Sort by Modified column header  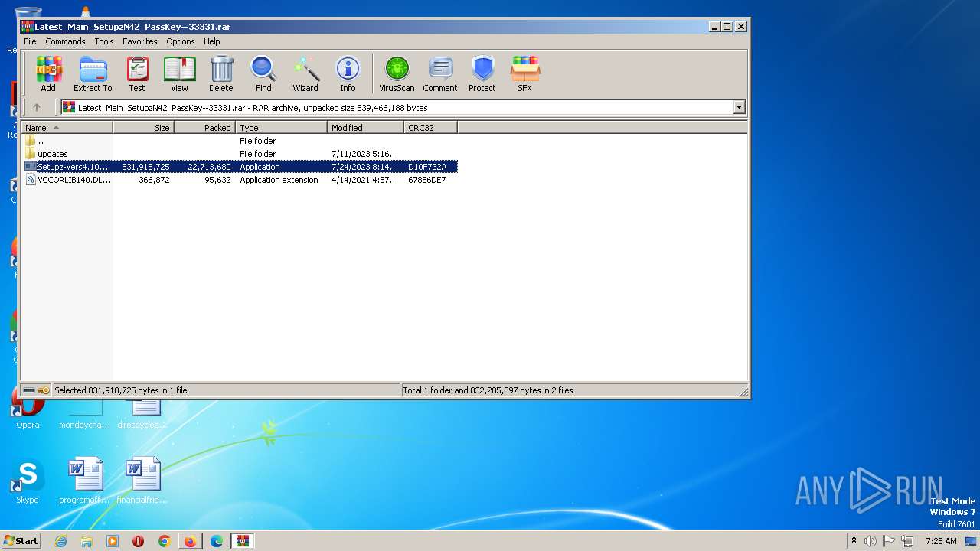point(366,128)
